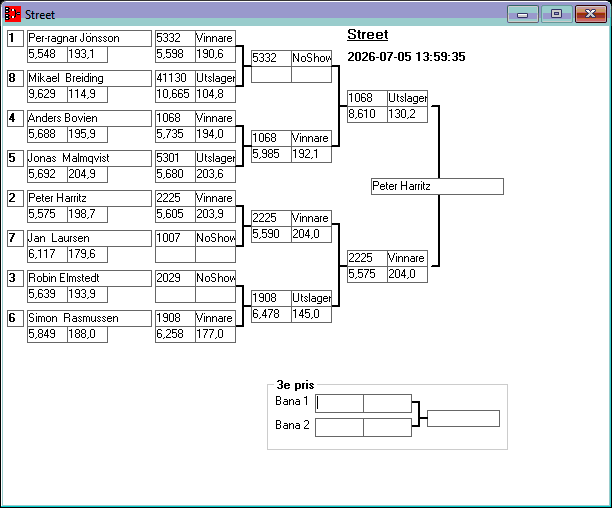Screen dimensions: 612x508
Task: Click the final winner Peter Harritz box
Action: [x=437, y=186]
